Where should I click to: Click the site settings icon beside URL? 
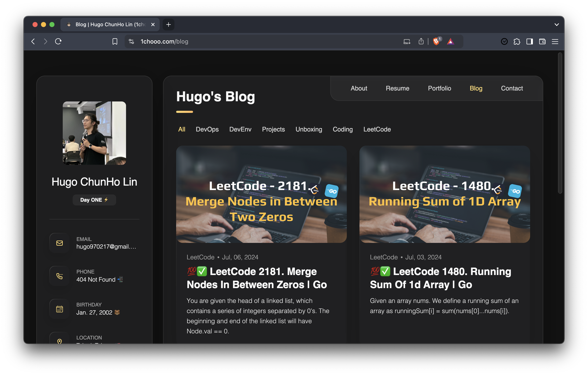point(131,42)
